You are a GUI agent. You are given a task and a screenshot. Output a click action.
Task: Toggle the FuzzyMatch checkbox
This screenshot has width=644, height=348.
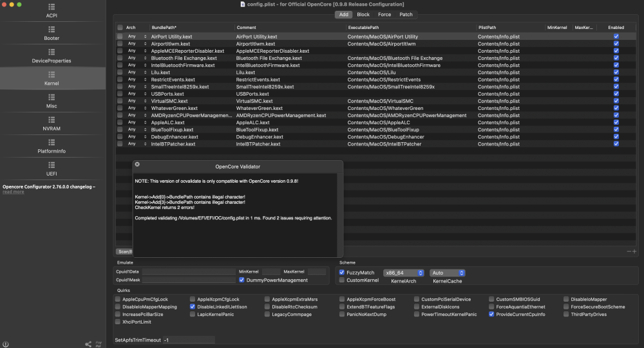pyautogui.click(x=342, y=272)
